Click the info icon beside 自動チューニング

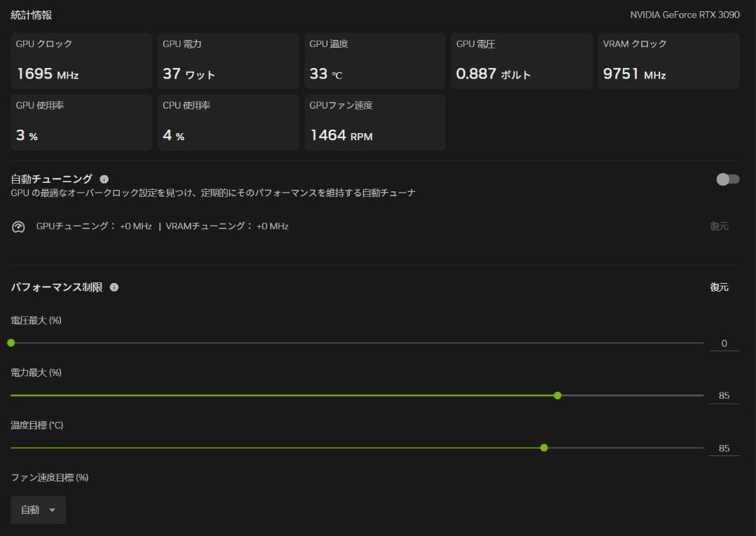(104, 179)
